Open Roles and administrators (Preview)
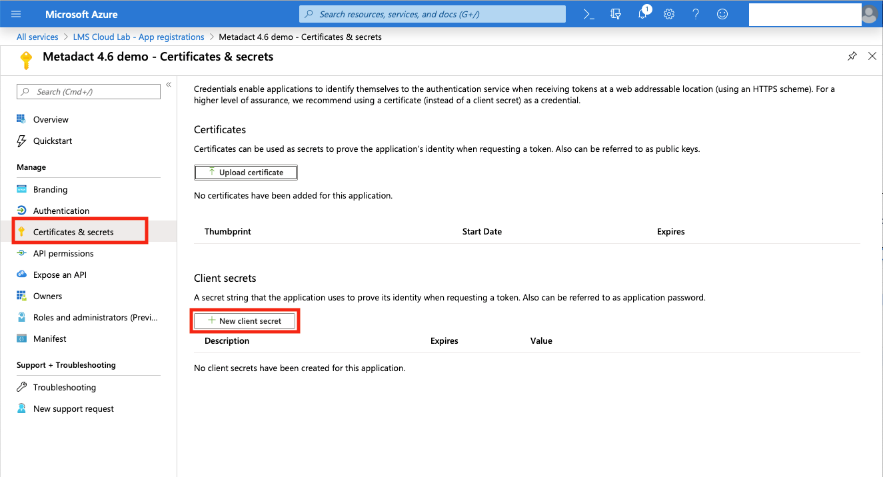 point(95,318)
